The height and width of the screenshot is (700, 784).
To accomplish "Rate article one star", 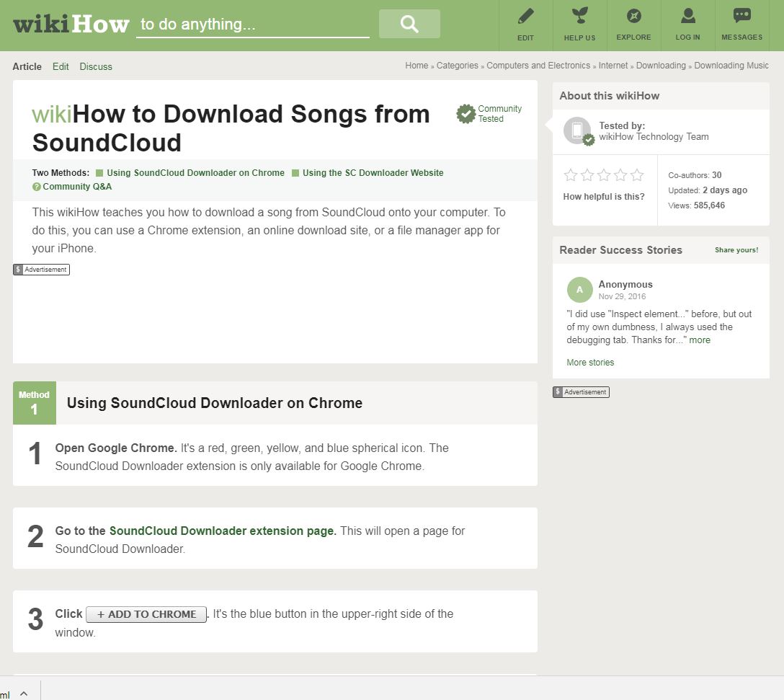I will coord(571,175).
